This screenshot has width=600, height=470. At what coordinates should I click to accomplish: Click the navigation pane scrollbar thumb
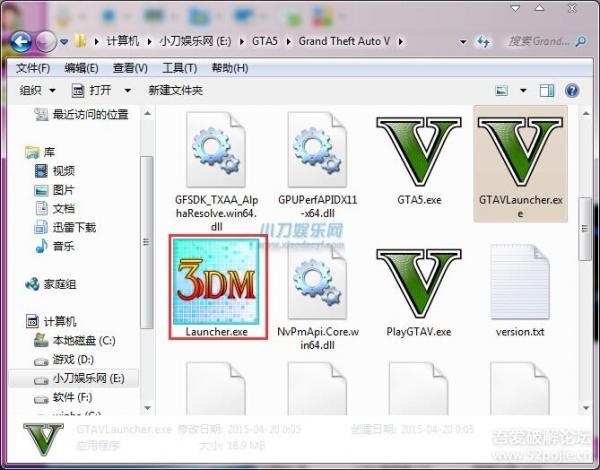[147, 242]
